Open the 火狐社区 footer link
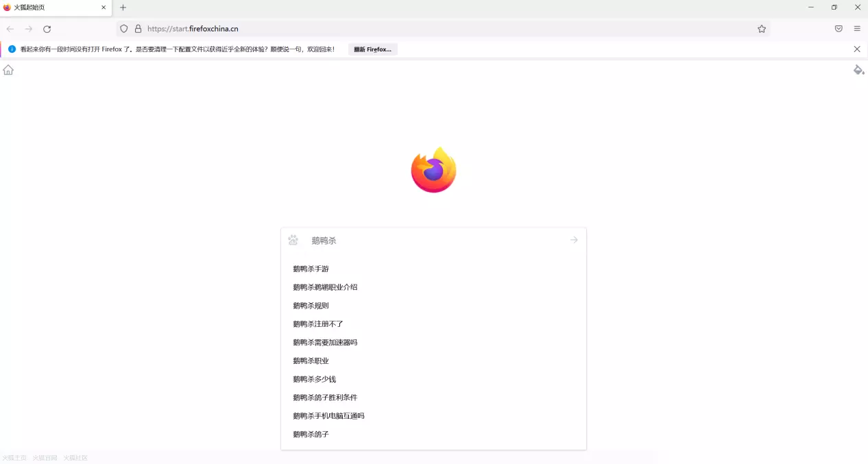The image size is (868, 464). [76, 458]
